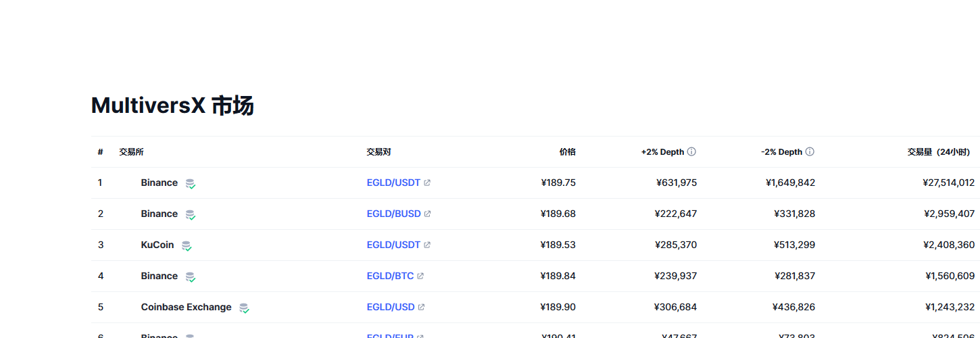This screenshot has height=338, width=980.
Task: Open the Coinbase Exchange page
Action: pos(186,308)
